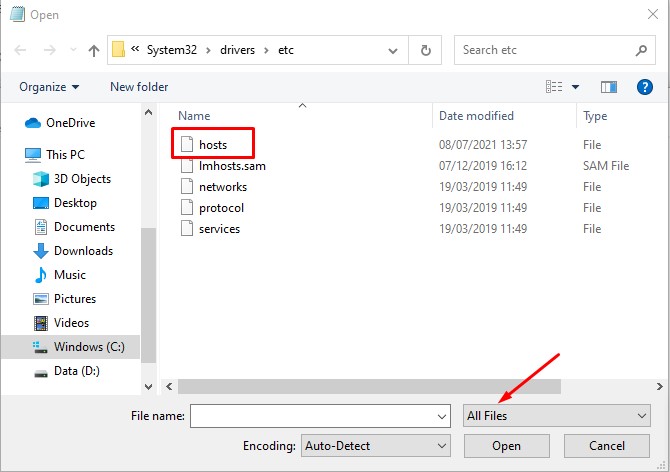Viewport: 670px width, 472px height.
Task: Click the Refresh icon in address bar
Action: (426, 50)
